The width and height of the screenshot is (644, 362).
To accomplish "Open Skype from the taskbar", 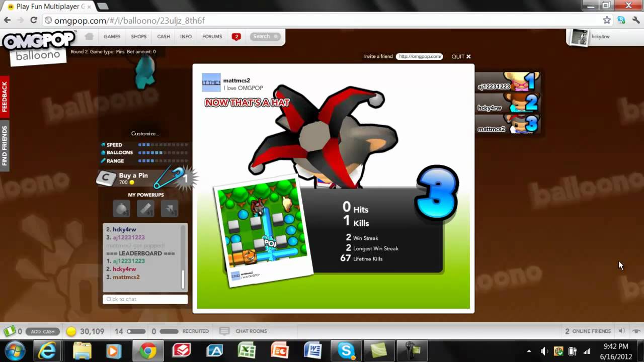I will point(346,350).
